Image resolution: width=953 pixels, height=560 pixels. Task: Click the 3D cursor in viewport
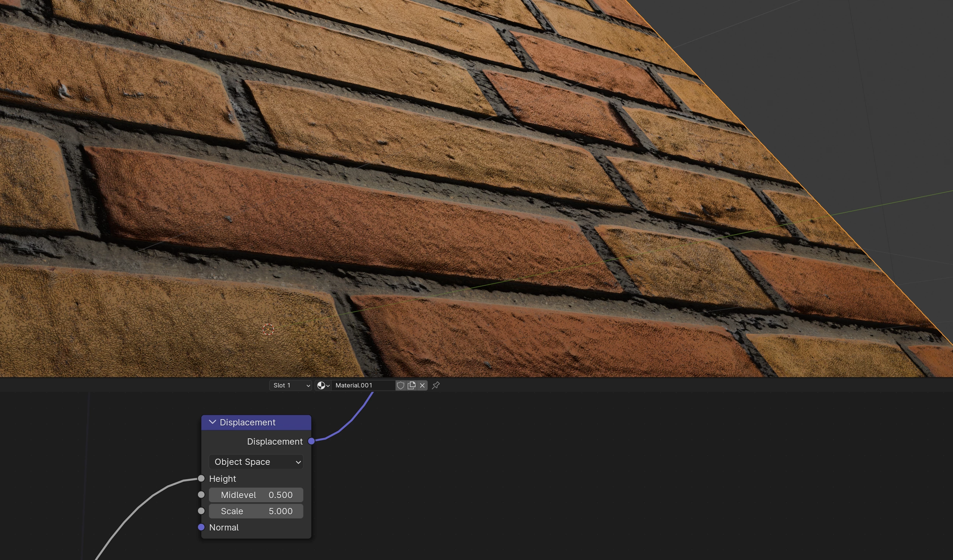coord(268,329)
